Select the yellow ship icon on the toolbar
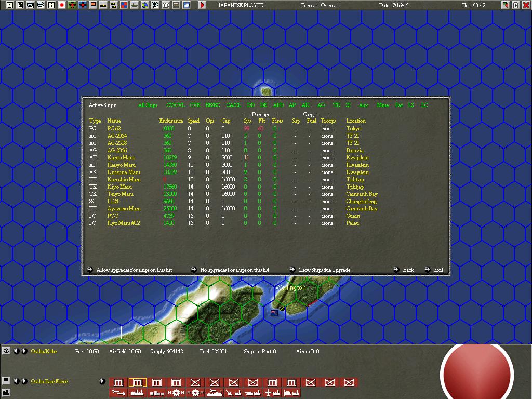The width and height of the screenshot is (532, 399). (102, 4)
